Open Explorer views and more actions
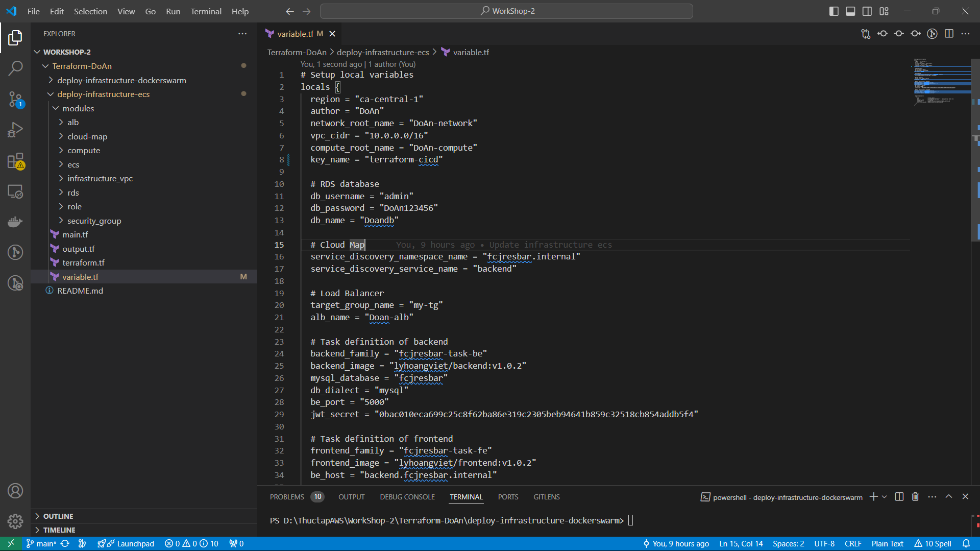 click(242, 34)
